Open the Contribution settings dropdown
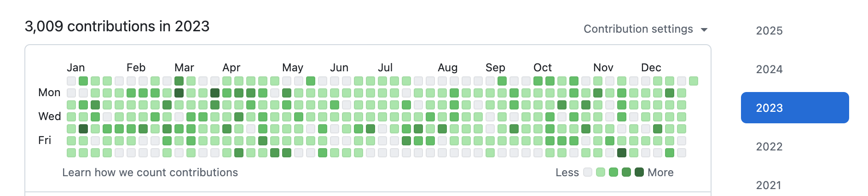 pyautogui.click(x=645, y=29)
